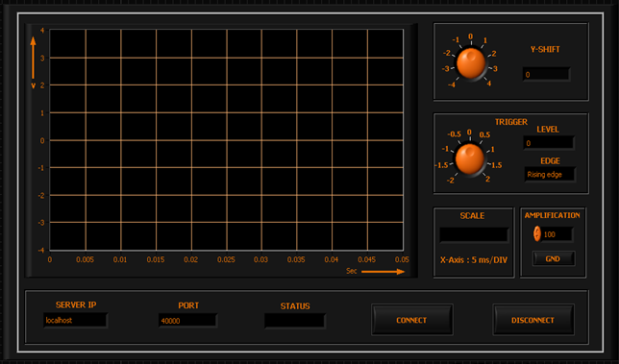The width and height of the screenshot is (619, 364).
Task: Click the 0.05 label on the time axis
Action: (x=402, y=259)
